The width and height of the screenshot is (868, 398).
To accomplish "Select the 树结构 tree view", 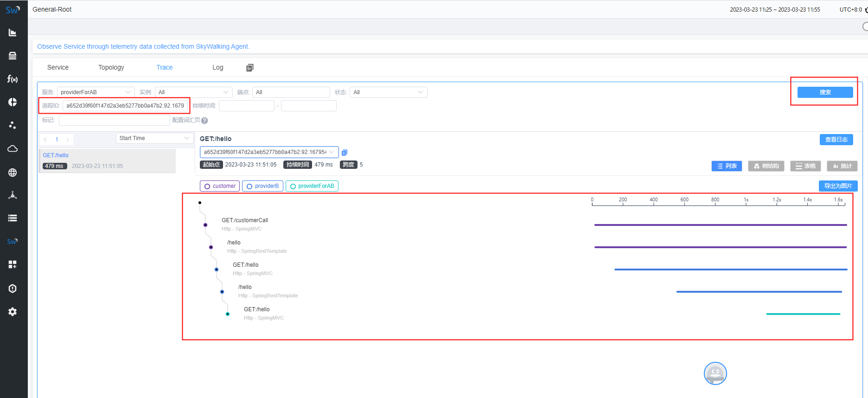I will click(766, 166).
